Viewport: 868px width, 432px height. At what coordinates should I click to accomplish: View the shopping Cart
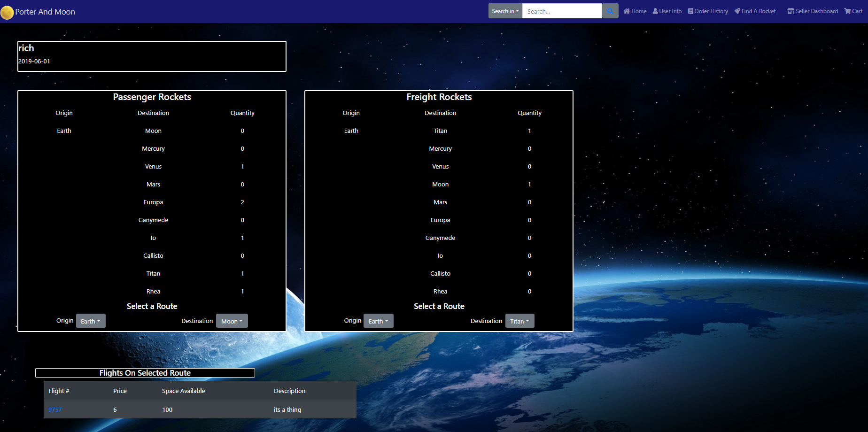click(853, 11)
